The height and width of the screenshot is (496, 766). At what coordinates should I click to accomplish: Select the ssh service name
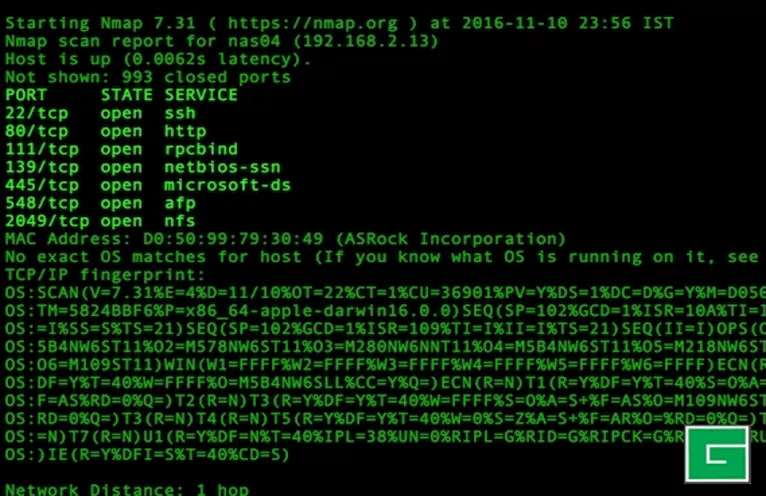[180, 113]
